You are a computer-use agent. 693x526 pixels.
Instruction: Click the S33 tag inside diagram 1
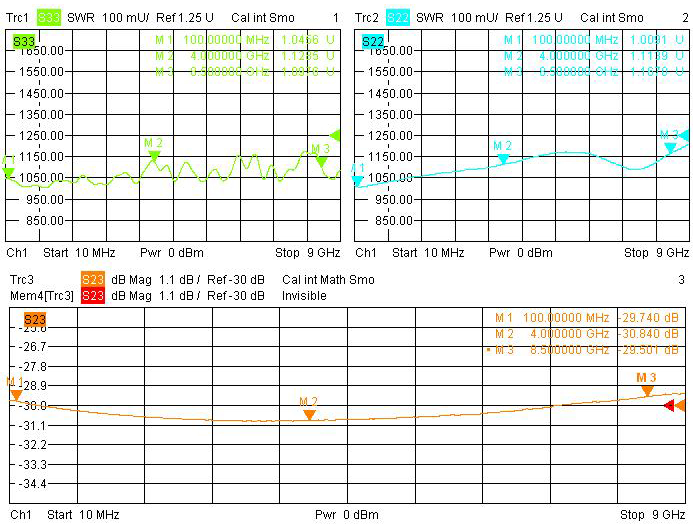[x=25, y=41]
